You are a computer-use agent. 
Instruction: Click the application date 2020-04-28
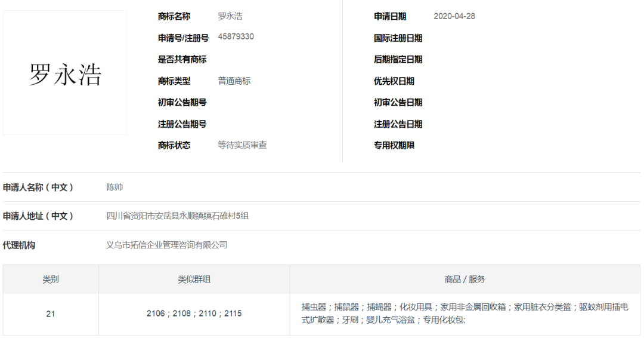454,17
